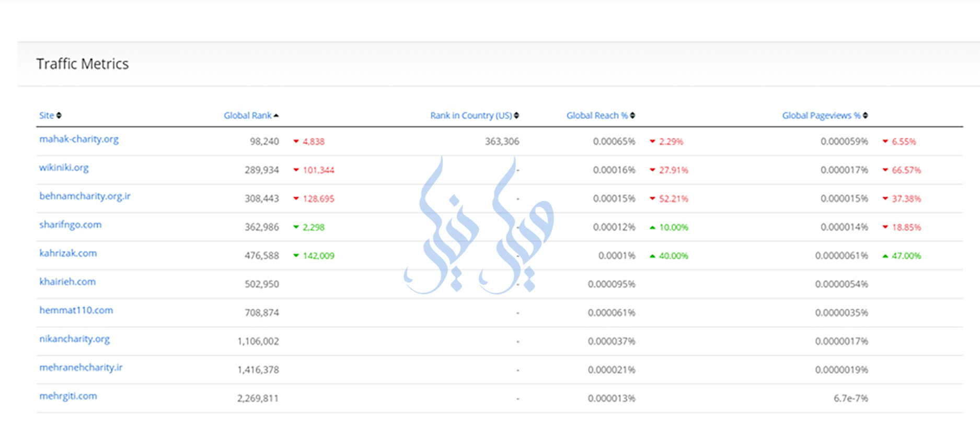Visit behnamcharity.org.ir link
The height and width of the screenshot is (433, 980).
pyautogui.click(x=85, y=196)
